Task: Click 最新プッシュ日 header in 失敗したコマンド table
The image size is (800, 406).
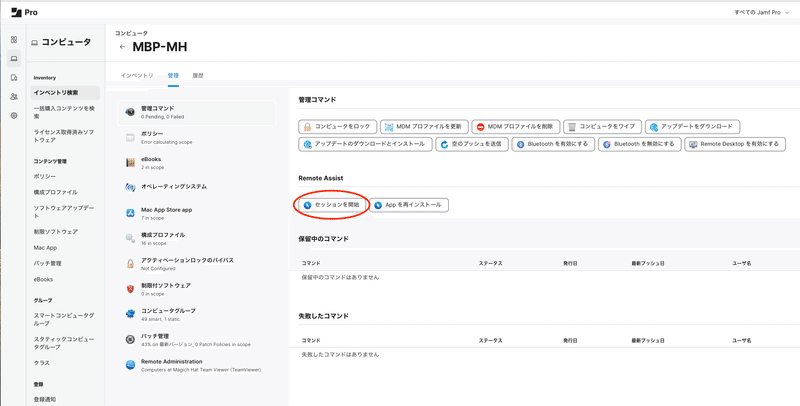Action: point(648,340)
